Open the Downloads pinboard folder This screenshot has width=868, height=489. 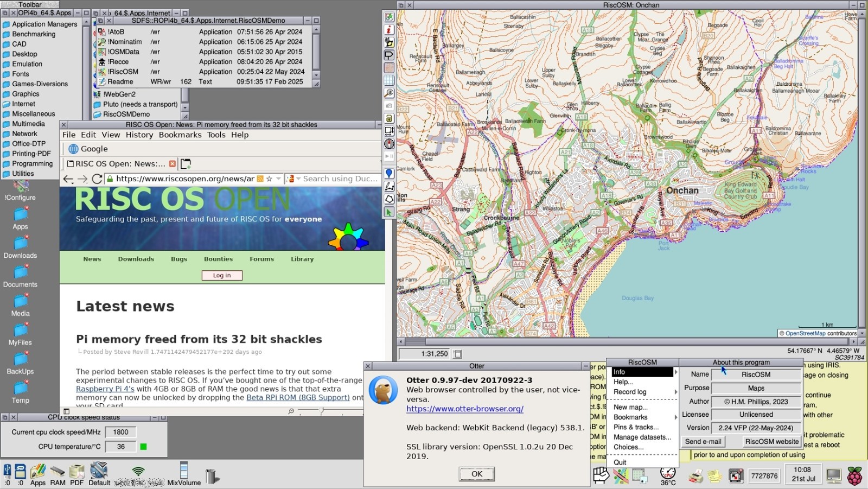21,247
